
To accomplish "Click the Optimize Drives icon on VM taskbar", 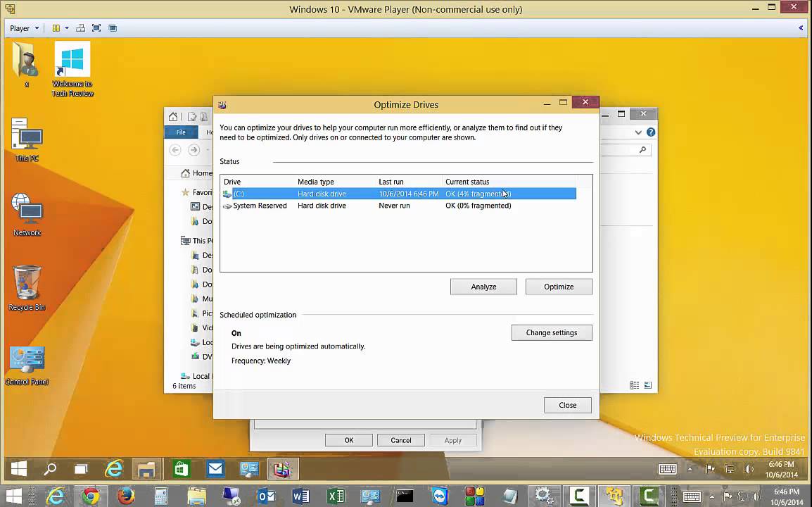I will (x=283, y=469).
